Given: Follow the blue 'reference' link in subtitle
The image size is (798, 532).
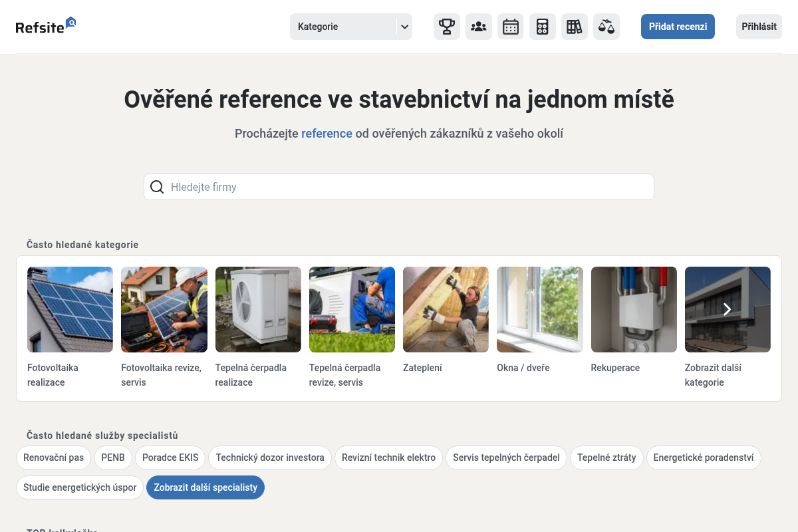Looking at the screenshot, I should (x=327, y=134).
